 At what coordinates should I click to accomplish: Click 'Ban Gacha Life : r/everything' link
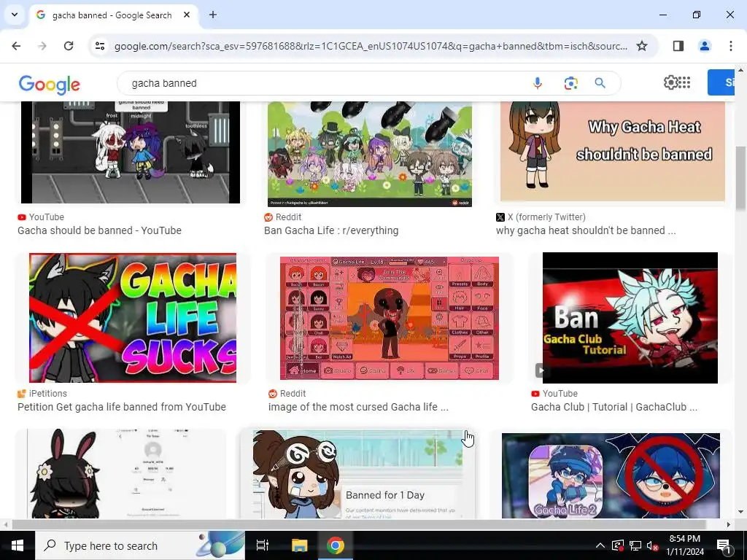click(331, 230)
